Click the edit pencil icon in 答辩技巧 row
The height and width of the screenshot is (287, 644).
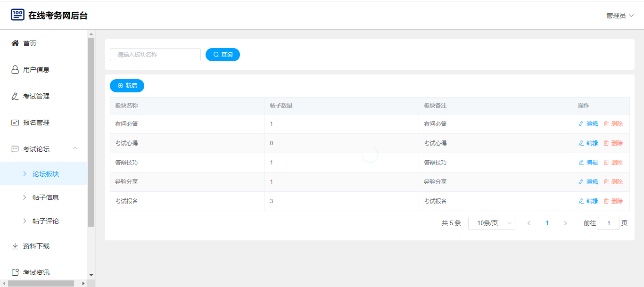(x=581, y=163)
